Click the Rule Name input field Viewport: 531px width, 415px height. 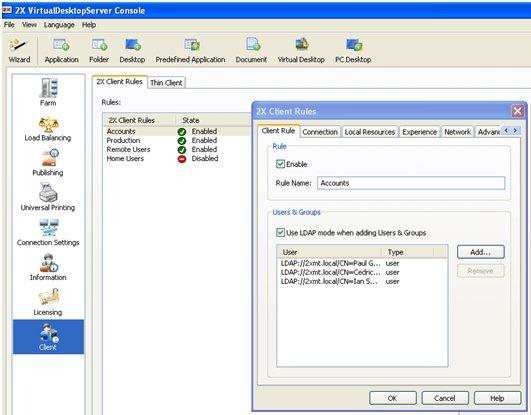point(411,183)
